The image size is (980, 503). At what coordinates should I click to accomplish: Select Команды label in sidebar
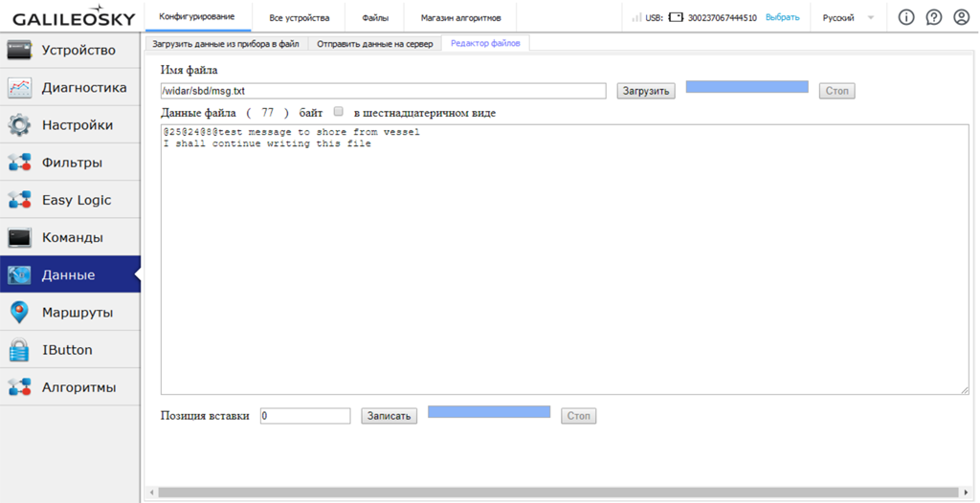pos(73,237)
